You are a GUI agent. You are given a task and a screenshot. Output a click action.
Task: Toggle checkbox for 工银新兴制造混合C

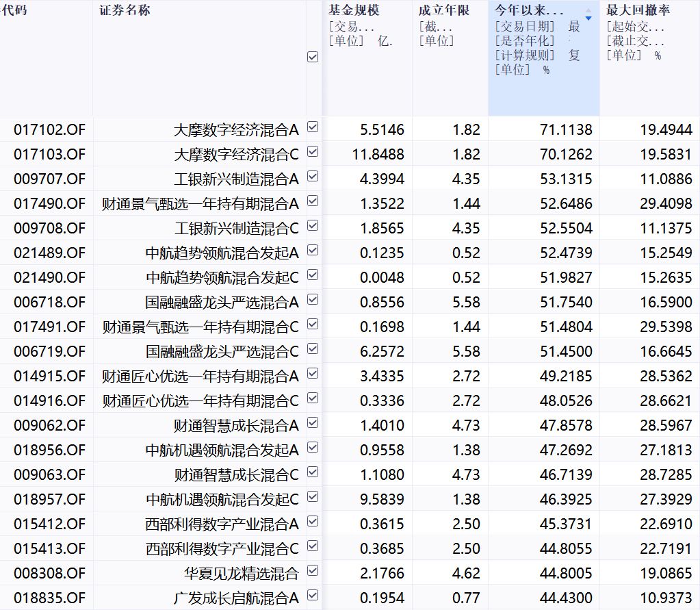(x=313, y=225)
